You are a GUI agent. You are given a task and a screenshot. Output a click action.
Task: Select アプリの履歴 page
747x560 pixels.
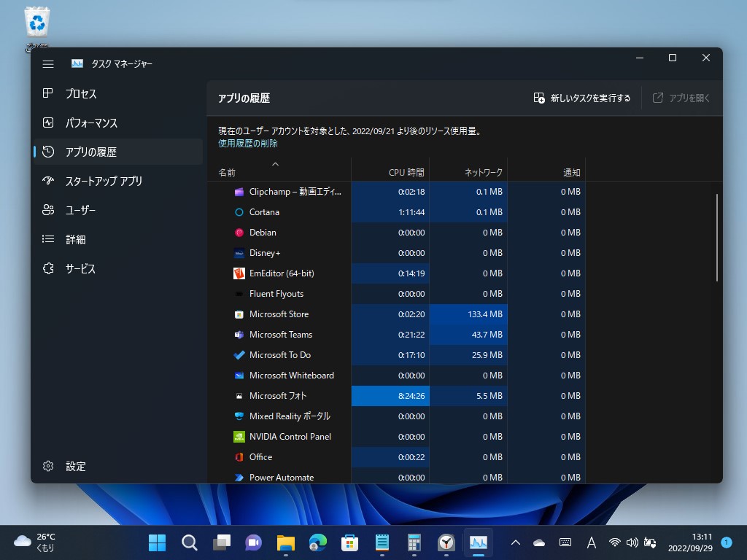[x=118, y=152]
